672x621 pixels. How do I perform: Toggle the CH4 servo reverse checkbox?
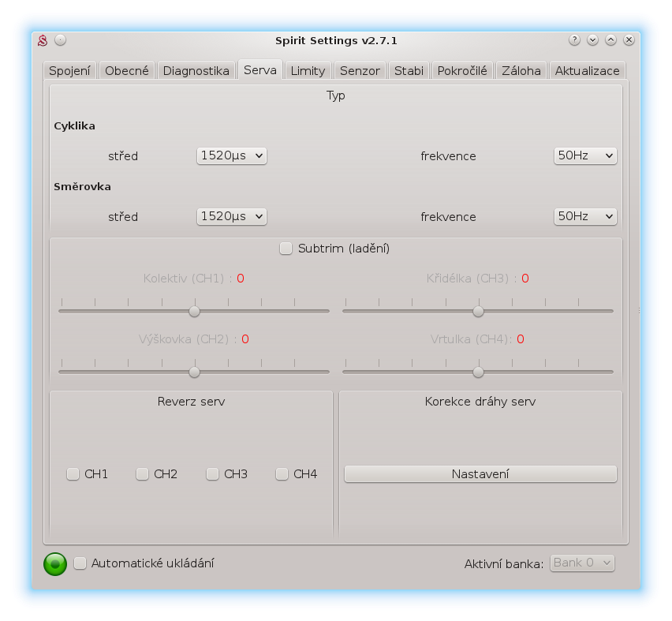(282, 474)
